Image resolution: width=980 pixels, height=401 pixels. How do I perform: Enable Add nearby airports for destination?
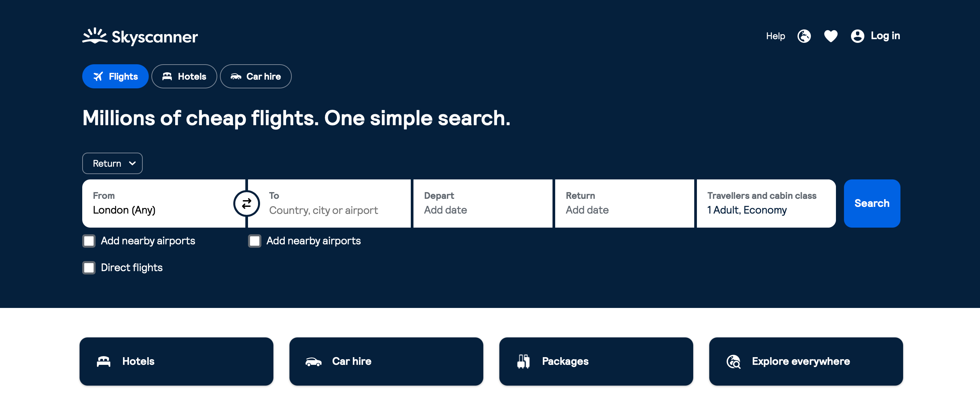(254, 241)
